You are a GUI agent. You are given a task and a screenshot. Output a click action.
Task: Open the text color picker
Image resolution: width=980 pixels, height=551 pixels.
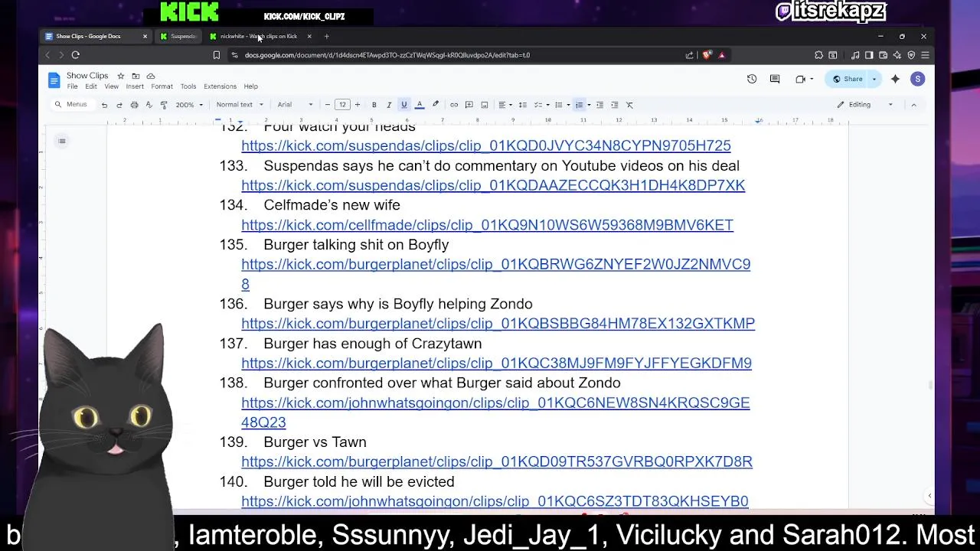(x=420, y=105)
